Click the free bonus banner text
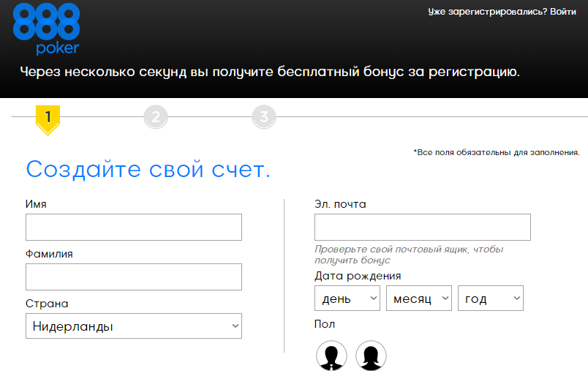 pos(270,72)
